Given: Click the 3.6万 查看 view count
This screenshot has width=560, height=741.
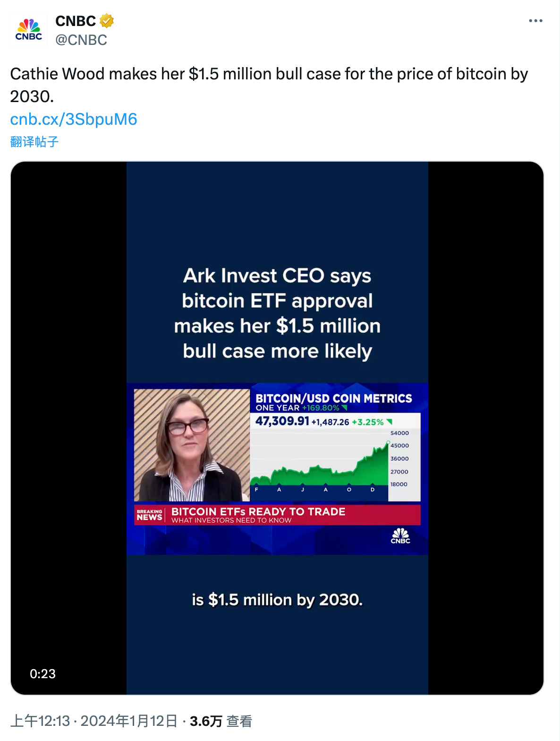Looking at the screenshot, I should [221, 721].
